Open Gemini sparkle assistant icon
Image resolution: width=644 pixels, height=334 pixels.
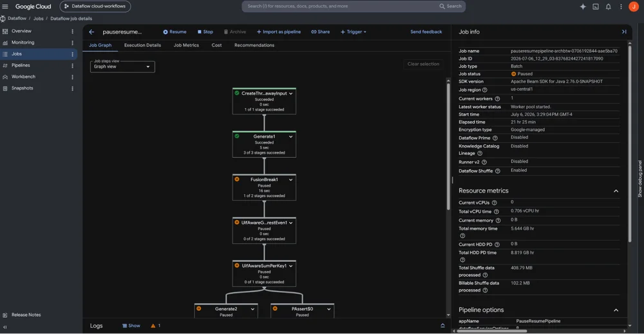[583, 6]
